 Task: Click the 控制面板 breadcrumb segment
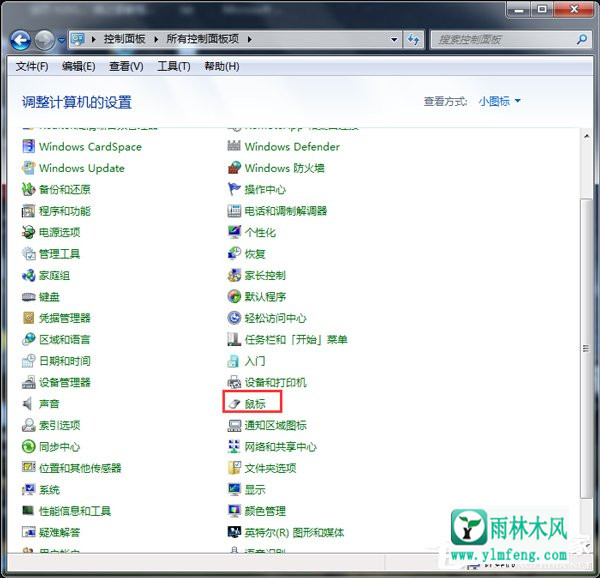124,39
